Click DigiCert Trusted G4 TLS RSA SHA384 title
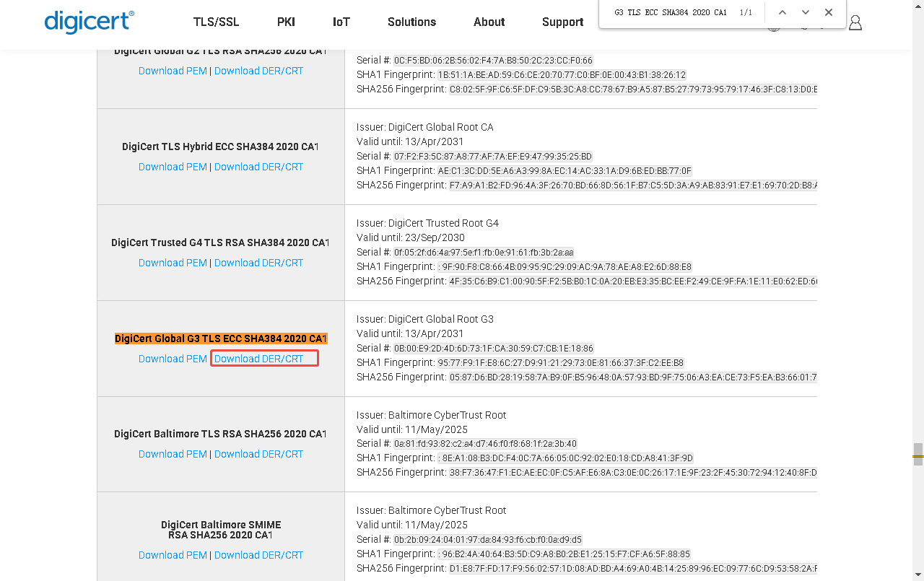This screenshot has width=924, height=581. 220,243
